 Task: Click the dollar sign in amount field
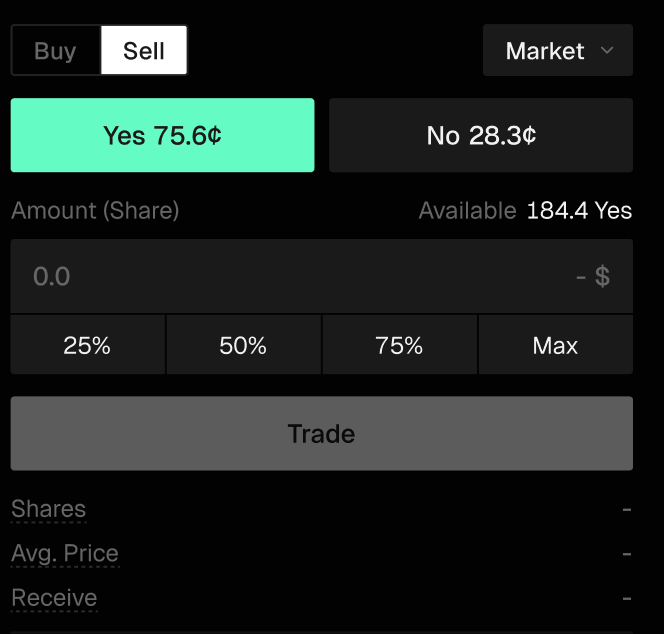[x=602, y=276]
